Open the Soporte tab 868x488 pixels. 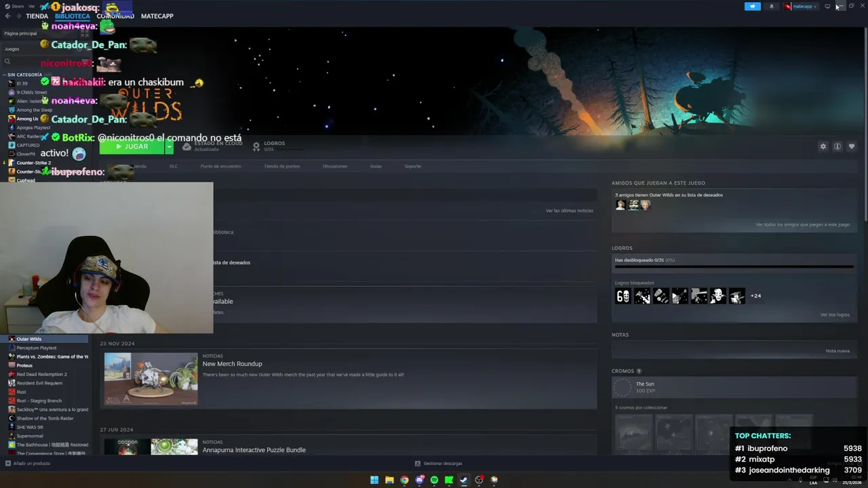[413, 166]
